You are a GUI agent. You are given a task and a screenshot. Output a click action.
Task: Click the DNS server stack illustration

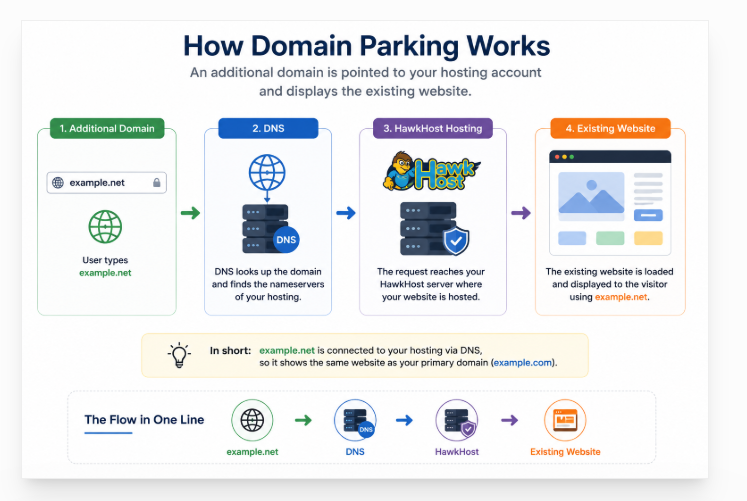tap(265, 229)
